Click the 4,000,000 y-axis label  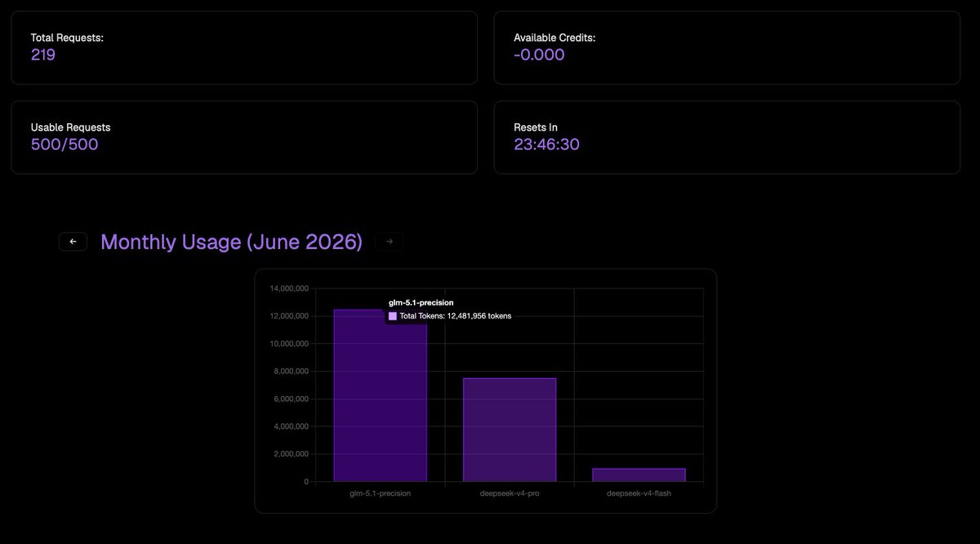(x=291, y=426)
